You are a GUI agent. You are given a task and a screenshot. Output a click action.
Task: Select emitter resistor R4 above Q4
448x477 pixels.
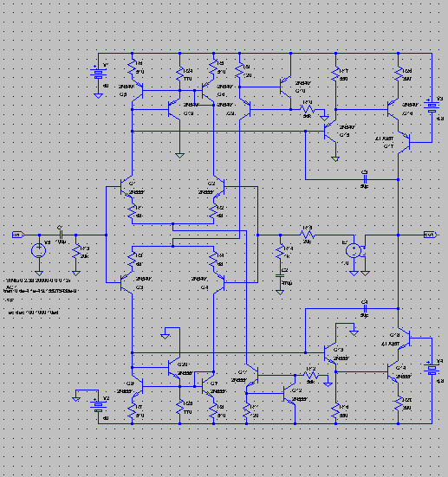click(214, 260)
